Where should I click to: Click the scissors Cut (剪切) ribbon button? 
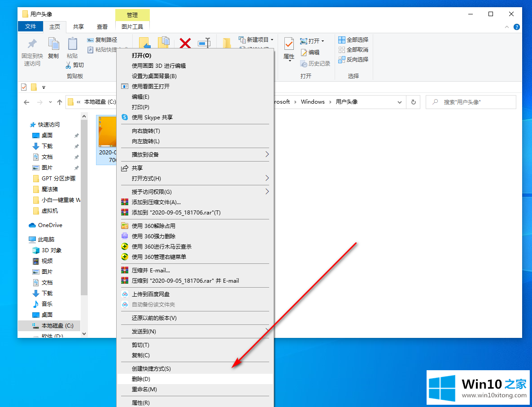(74, 65)
